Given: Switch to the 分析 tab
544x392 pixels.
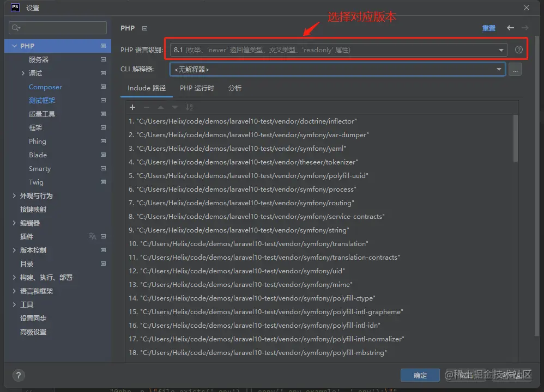Looking at the screenshot, I should click(235, 88).
